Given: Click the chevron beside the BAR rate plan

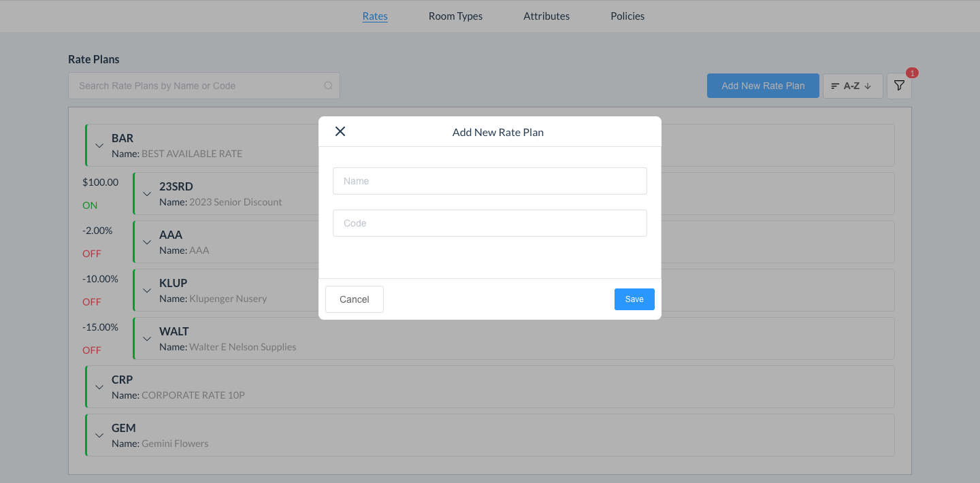Looking at the screenshot, I should (x=99, y=145).
